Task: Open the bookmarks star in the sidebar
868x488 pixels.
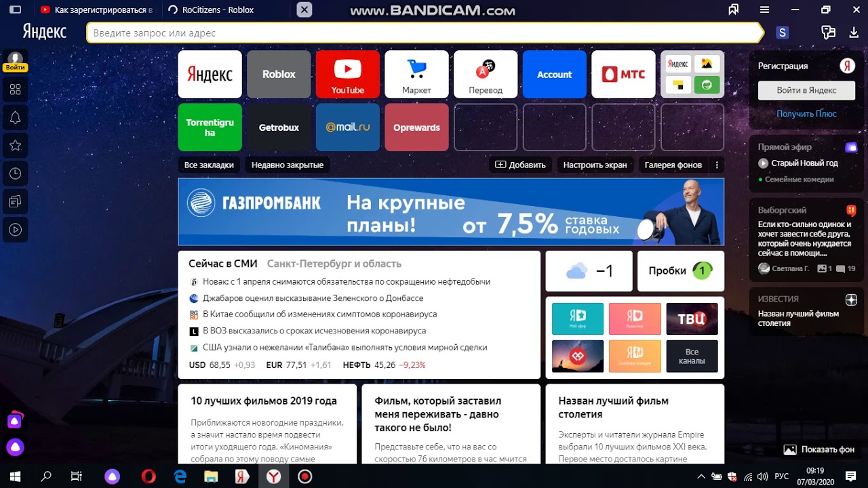Action: 15,145
